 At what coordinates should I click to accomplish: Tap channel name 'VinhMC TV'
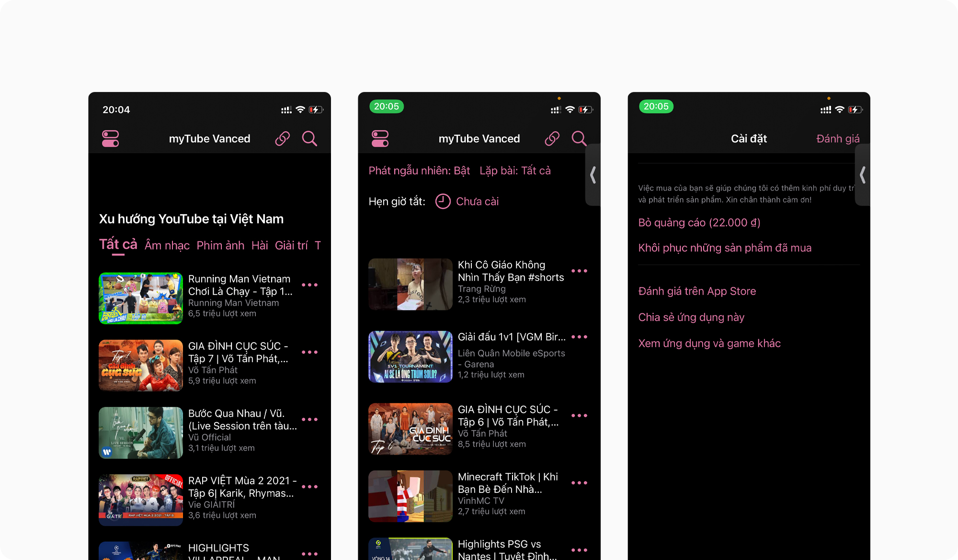[x=481, y=501]
